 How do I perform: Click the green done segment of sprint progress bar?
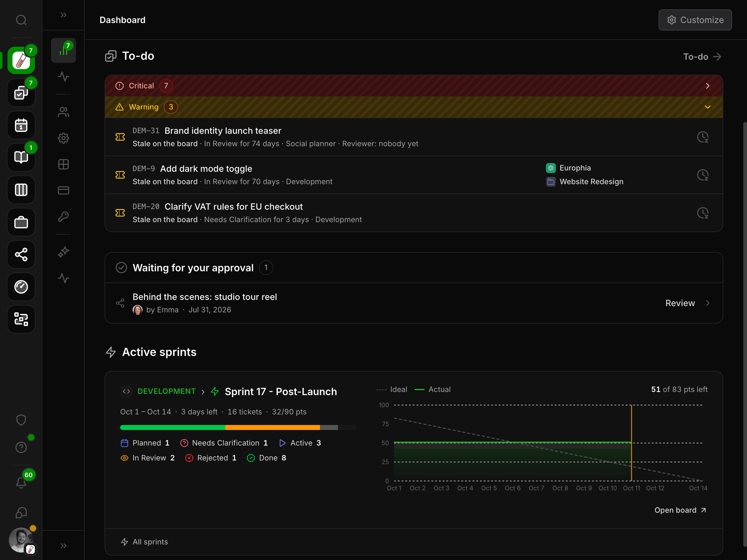[x=172, y=427]
